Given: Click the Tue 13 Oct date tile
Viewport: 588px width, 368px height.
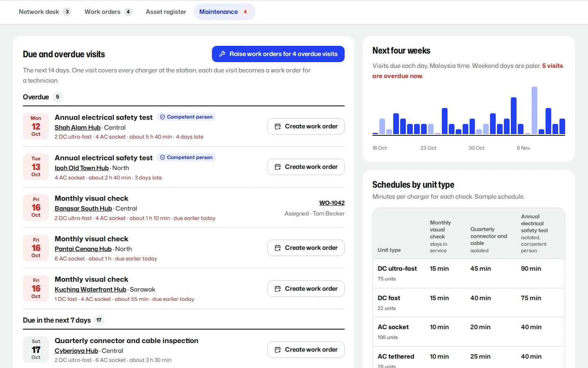Looking at the screenshot, I should click(x=36, y=167).
